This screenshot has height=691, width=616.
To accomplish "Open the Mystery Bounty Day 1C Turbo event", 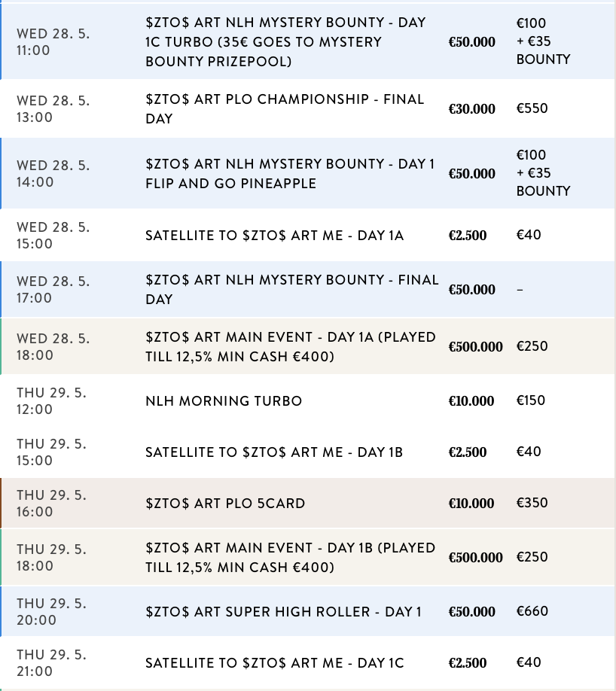I will 286,42.
